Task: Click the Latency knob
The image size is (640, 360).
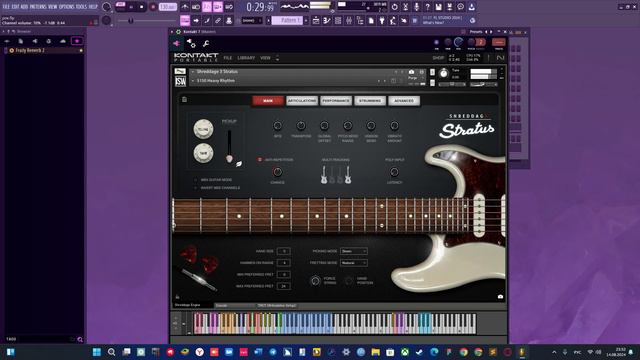Action: coord(394,172)
